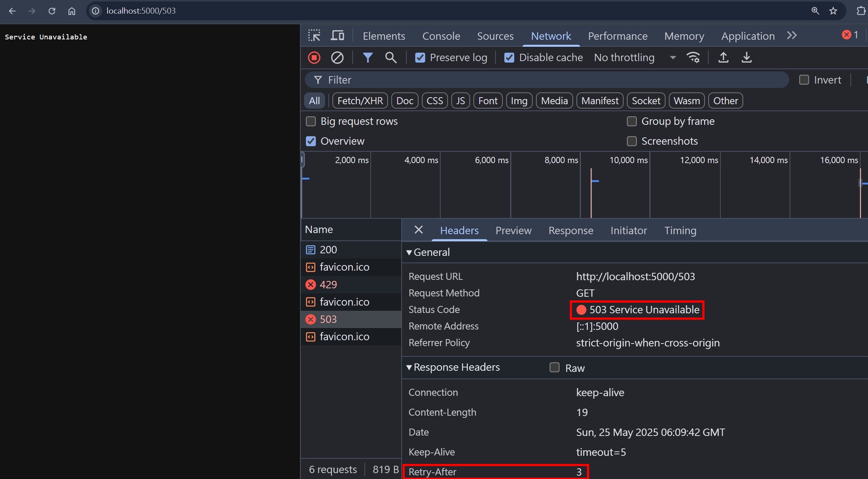This screenshot has height=479, width=868.
Task: Filter requests by Fetch/XHR
Action: 360,101
